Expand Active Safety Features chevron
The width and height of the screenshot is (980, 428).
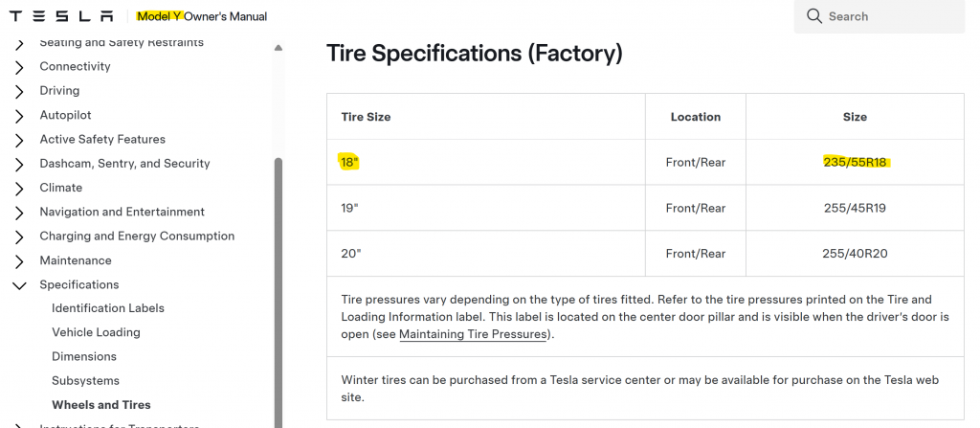(19, 140)
